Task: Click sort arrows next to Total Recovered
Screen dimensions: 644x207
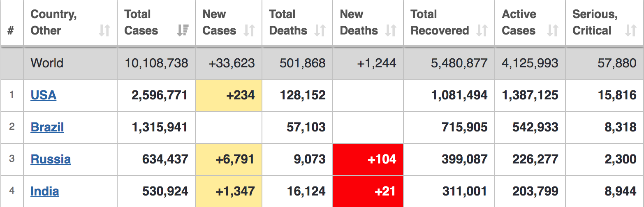Action: coord(482,31)
